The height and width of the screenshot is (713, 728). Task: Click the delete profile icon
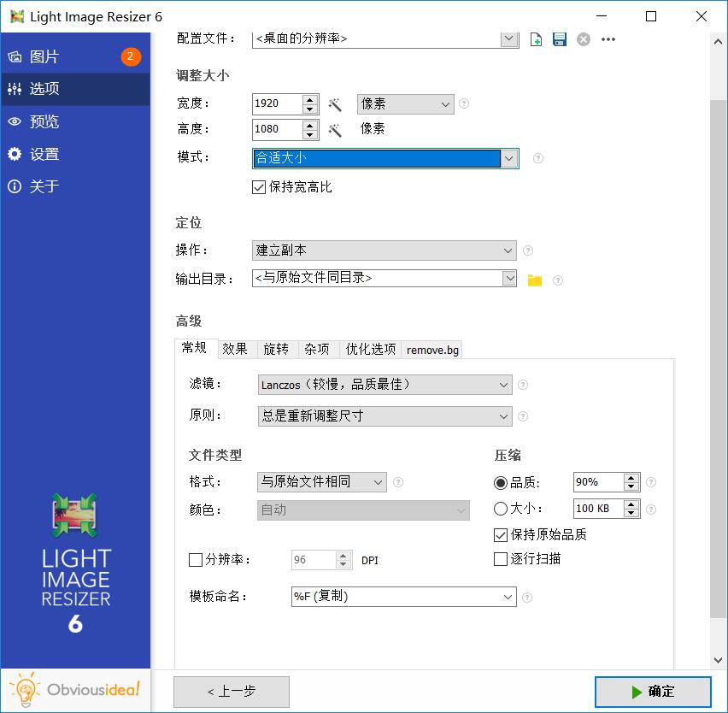584,39
